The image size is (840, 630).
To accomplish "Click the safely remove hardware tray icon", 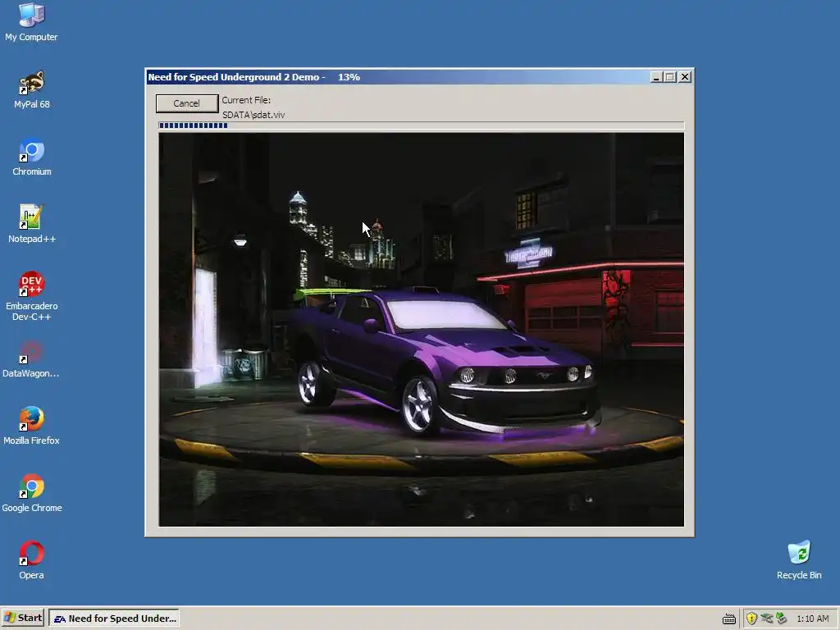I will [781, 619].
